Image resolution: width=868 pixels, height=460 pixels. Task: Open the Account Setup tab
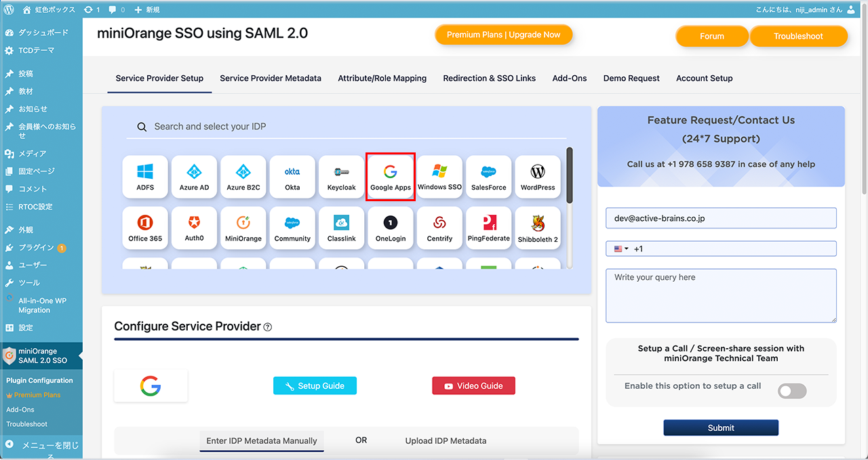(705, 78)
